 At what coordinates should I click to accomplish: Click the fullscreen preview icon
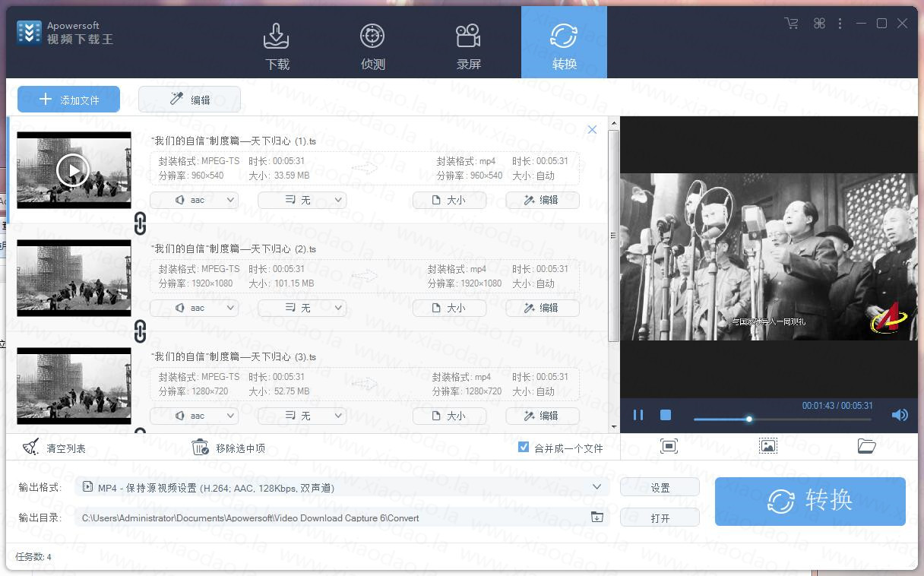pyautogui.click(x=669, y=446)
